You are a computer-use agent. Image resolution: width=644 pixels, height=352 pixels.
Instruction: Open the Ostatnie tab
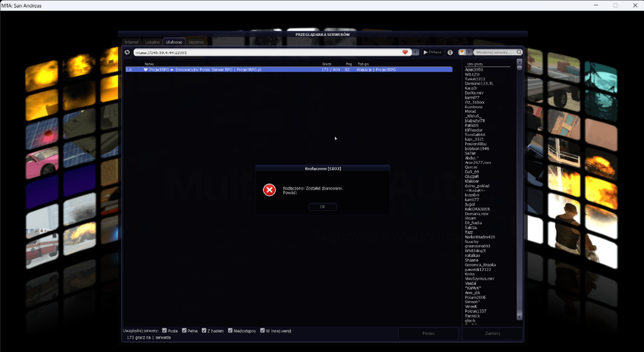[196, 42]
